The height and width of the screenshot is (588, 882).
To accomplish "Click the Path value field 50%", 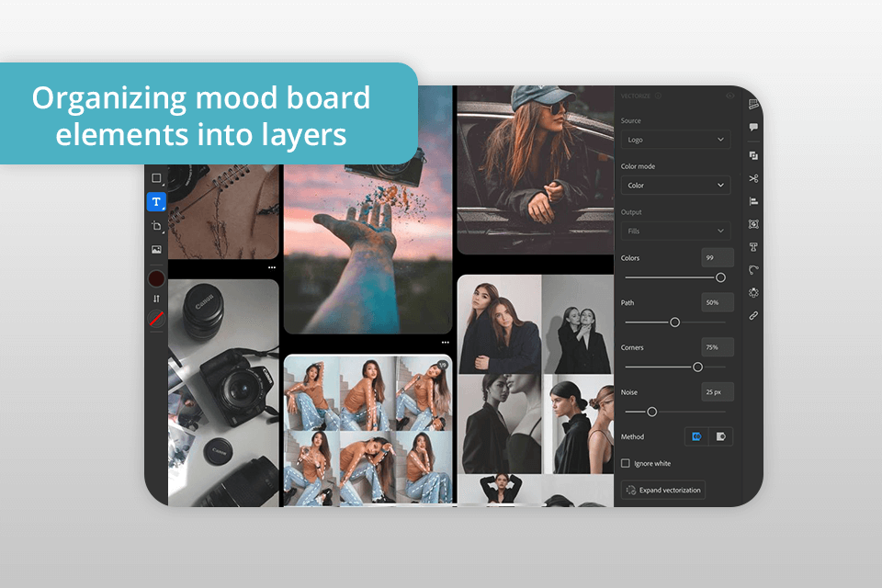I will 718,302.
